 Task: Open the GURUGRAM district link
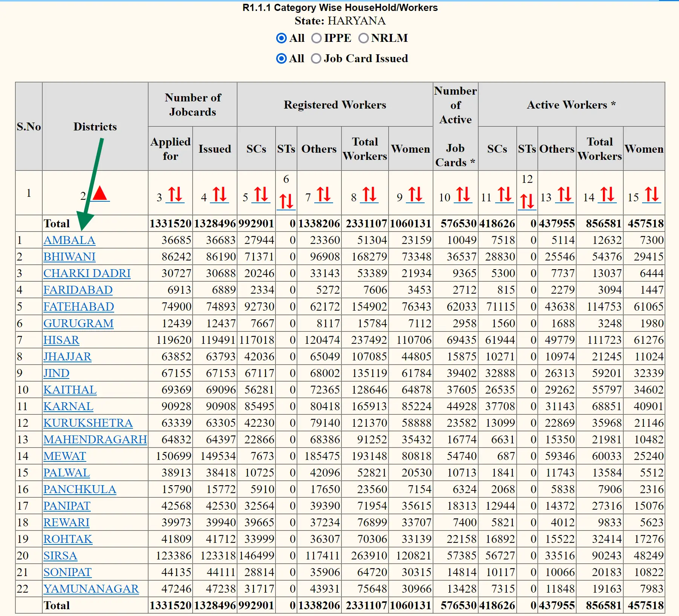coord(78,323)
